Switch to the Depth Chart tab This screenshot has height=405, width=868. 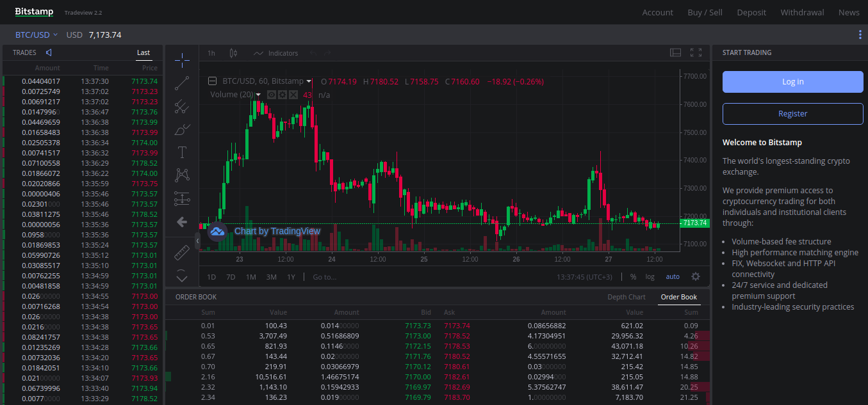click(x=626, y=297)
